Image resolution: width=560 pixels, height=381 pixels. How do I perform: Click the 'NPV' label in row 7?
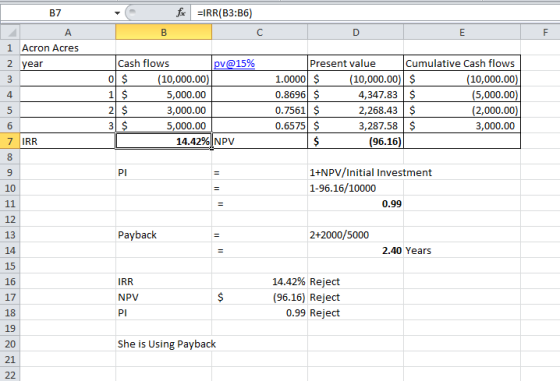click(x=259, y=141)
